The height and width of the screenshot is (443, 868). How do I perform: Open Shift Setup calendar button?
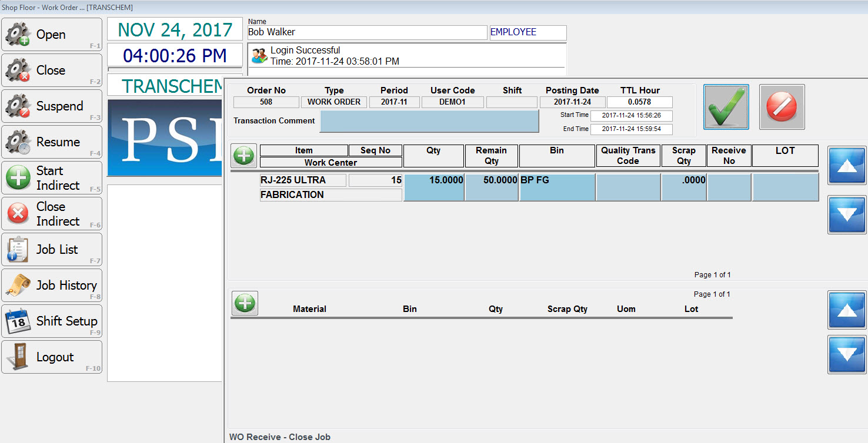(x=52, y=321)
